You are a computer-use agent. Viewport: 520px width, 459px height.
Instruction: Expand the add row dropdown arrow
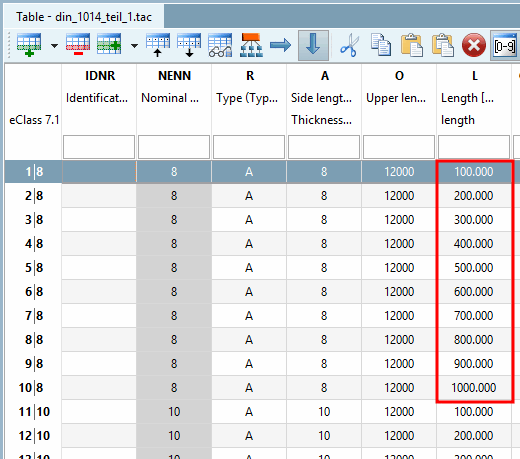(54, 46)
